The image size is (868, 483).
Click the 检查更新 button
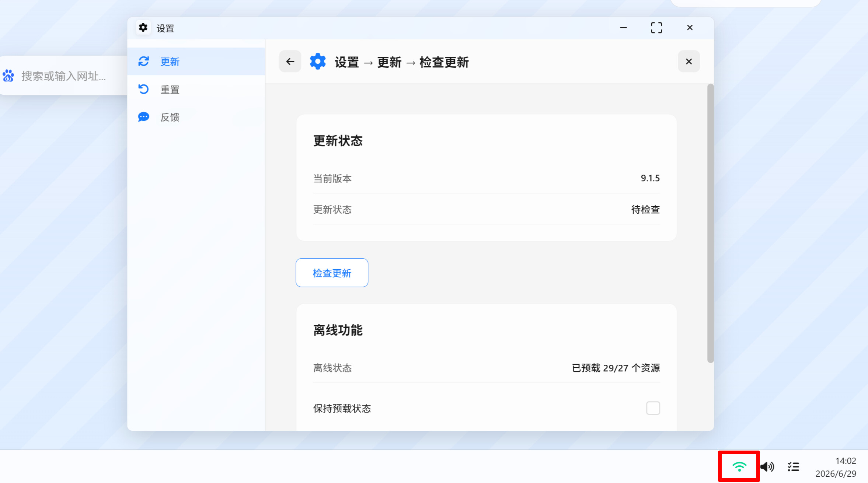pos(332,273)
